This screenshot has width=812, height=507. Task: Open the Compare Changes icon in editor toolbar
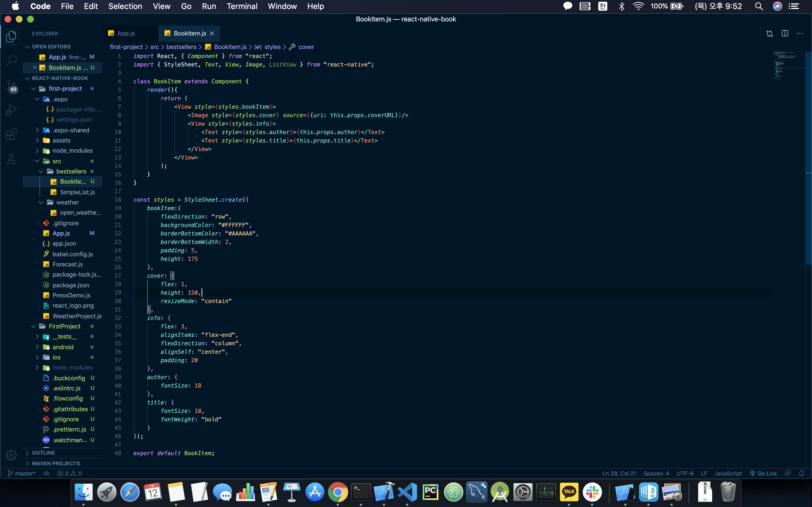769,34
